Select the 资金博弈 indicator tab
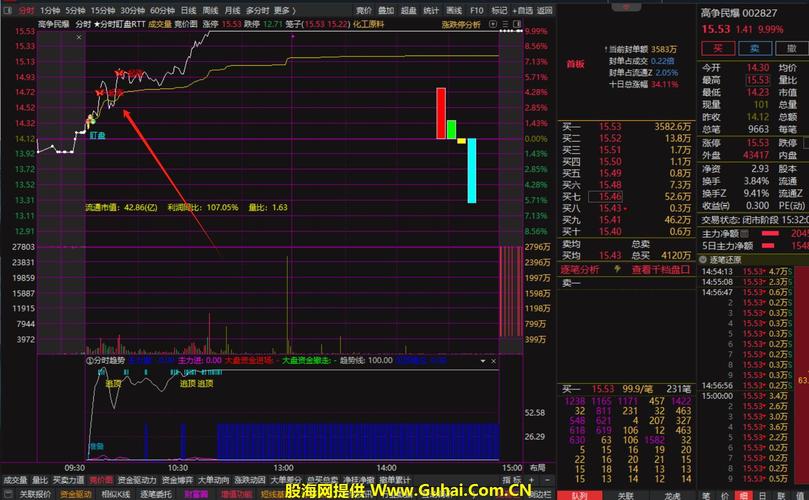Viewport: 809px width, 500px height. point(177,480)
